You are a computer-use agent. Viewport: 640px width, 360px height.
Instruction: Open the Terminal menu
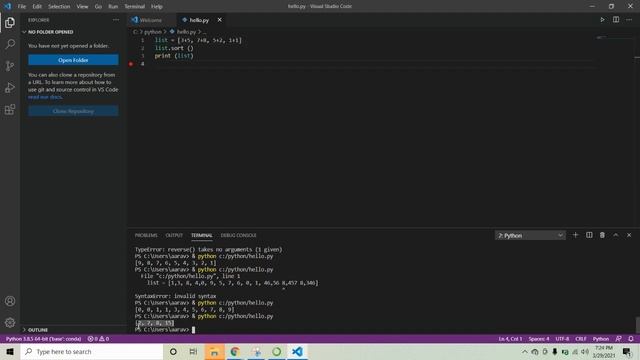point(135,7)
